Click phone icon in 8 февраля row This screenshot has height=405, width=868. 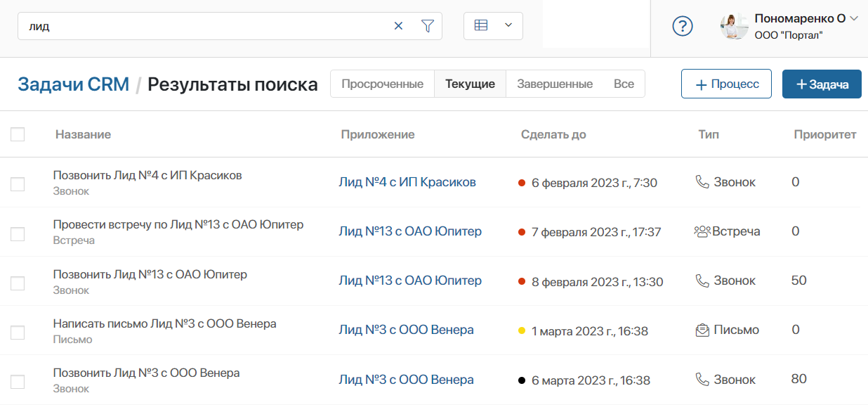point(702,281)
